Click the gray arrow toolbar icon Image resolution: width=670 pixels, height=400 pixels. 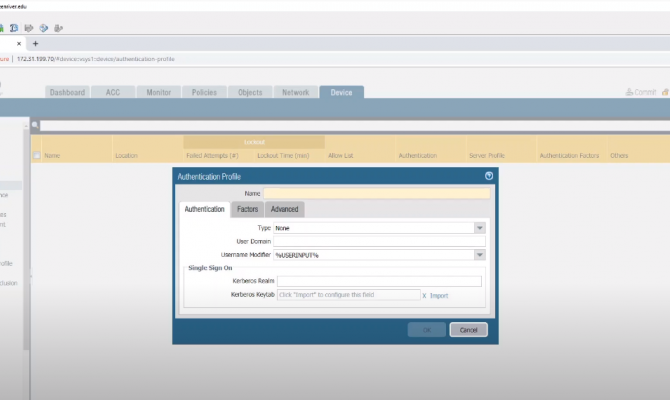[x=29, y=28]
